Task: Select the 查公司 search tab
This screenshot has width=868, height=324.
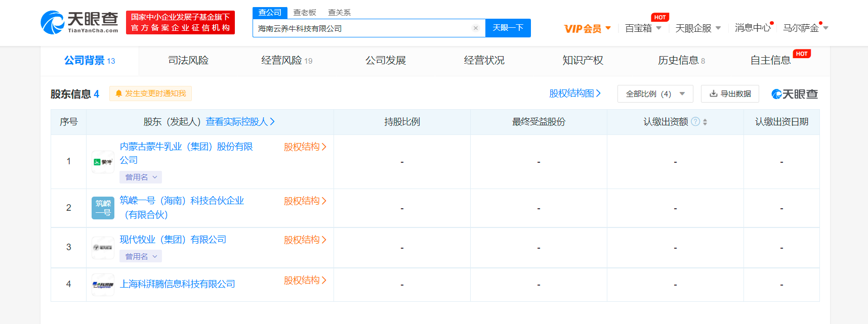Action: pos(270,13)
